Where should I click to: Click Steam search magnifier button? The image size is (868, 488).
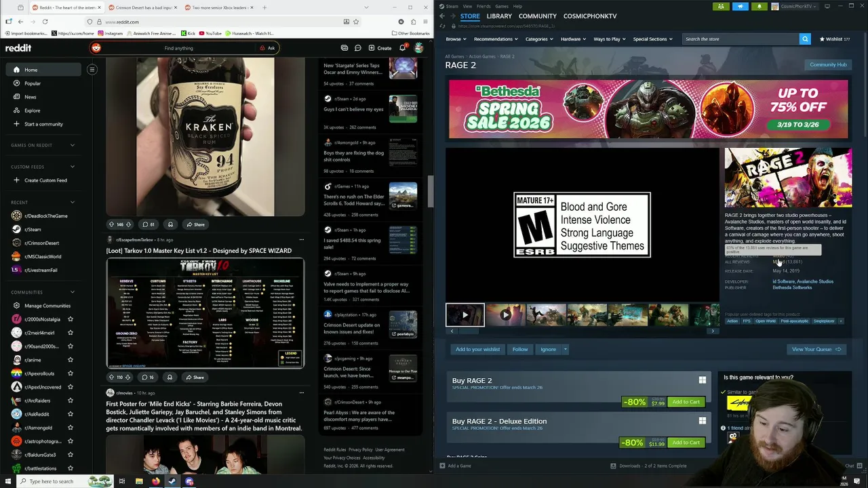[x=805, y=39]
